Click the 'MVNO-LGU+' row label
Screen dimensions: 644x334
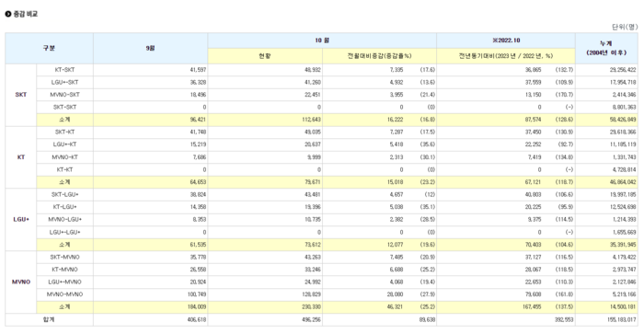(65, 219)
